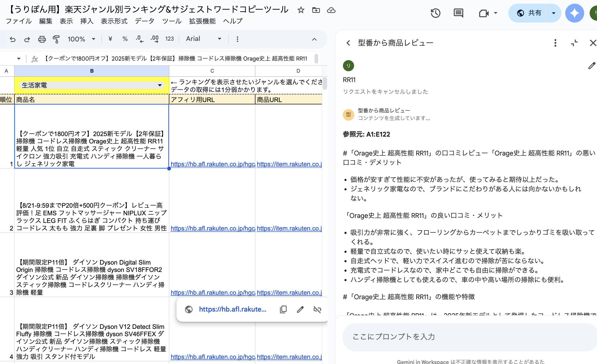Open zoom level 100% dropdown
The image size is (597, 364).
[x=81, y=39]
